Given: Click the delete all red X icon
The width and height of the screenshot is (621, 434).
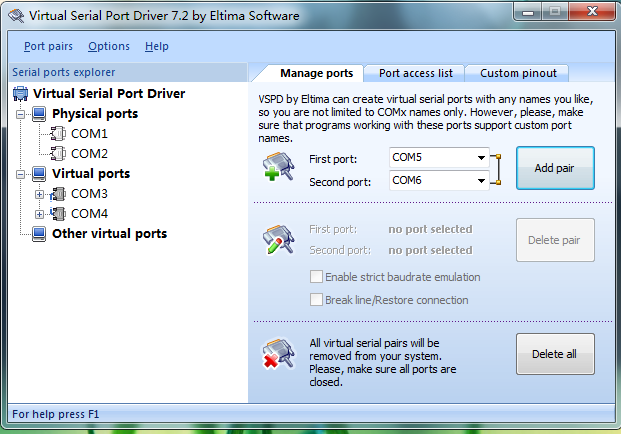Looking at the screenshot, I should click(x=279, y=353).
